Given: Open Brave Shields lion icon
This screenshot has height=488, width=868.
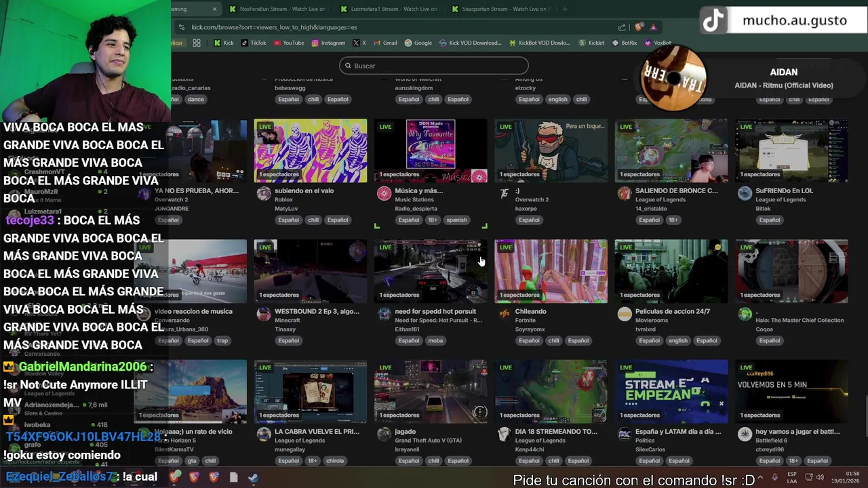Looking at the screenshot, I should click(639, 27).
